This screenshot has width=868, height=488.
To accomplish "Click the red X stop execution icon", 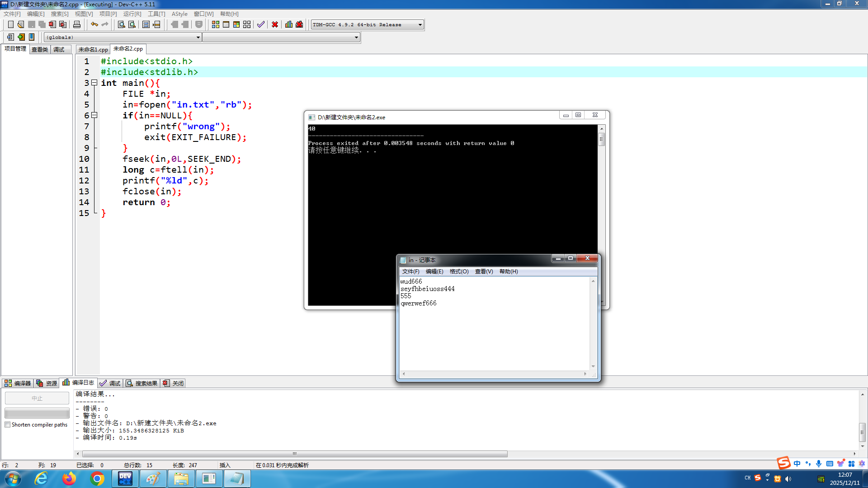I will coord(275,24).
